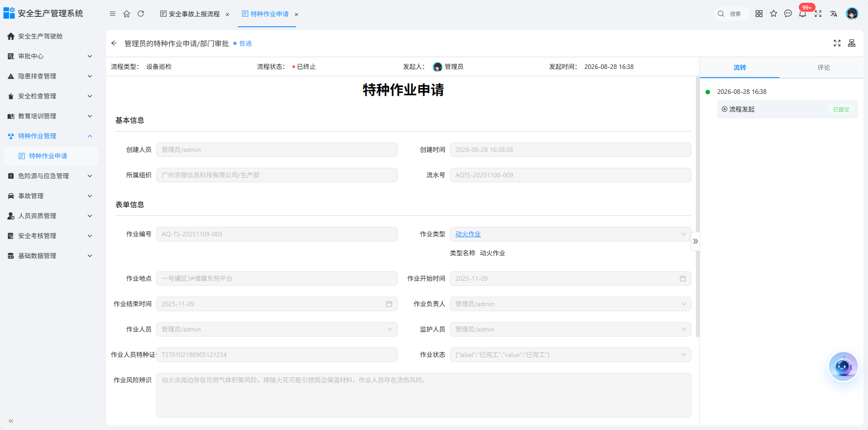The height and width of the screenshot is (430, 868).
Task: Open the flowchart diagram icon
Action: click(x=852, y=43)
